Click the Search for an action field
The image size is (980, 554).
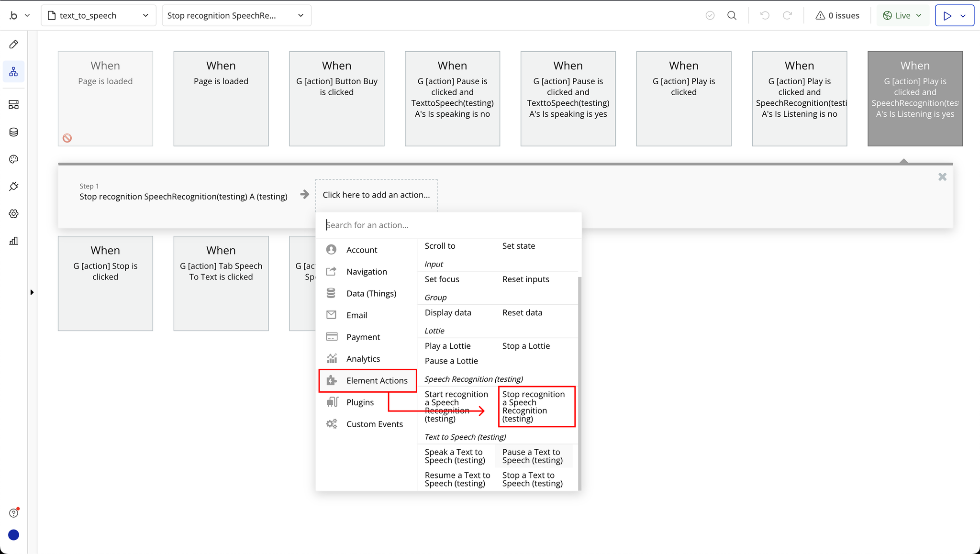coord(448,225)
